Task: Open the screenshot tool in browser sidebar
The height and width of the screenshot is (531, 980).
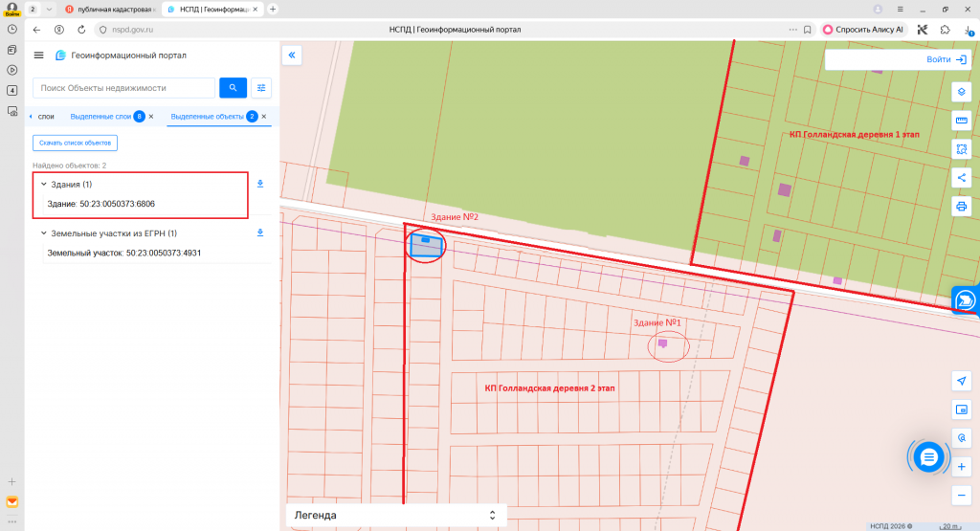Action: click(x=11, y=111)
